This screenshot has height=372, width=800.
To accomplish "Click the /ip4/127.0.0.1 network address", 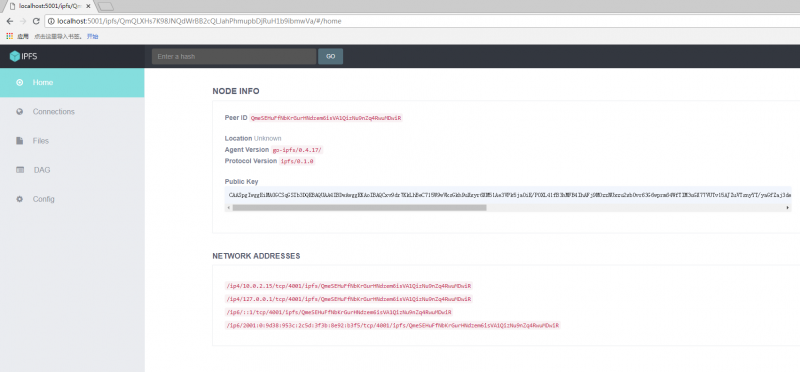I will click(349, 299).
